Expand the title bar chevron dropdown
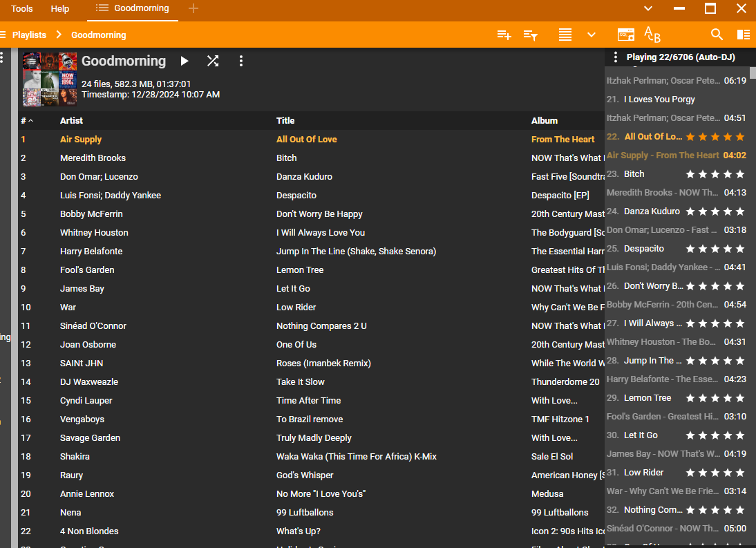Viewport: 756px width, 548px height. pyautogui.click(x=648, y=8)
